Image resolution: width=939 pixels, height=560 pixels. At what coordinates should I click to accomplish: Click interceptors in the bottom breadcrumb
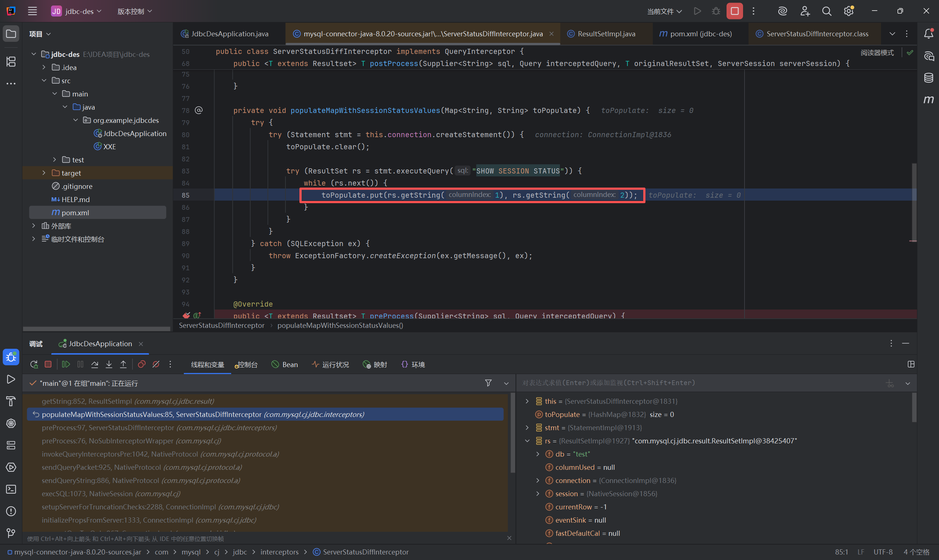pyautogui.click(x=279, y=552)
